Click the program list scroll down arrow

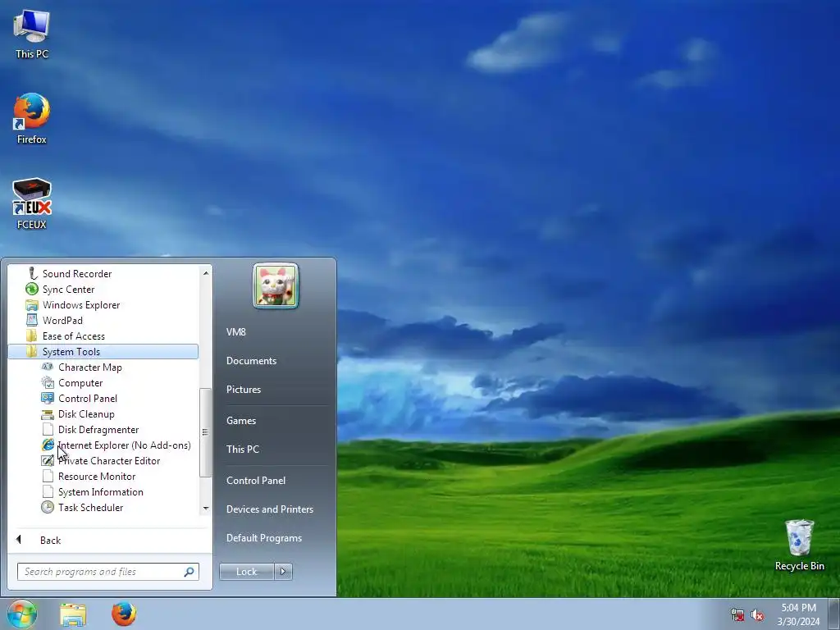206,508
